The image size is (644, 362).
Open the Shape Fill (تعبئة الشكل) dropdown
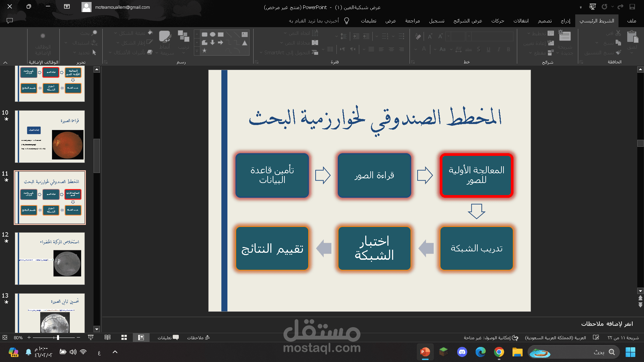pyautogui.click(x=133, y=33)
